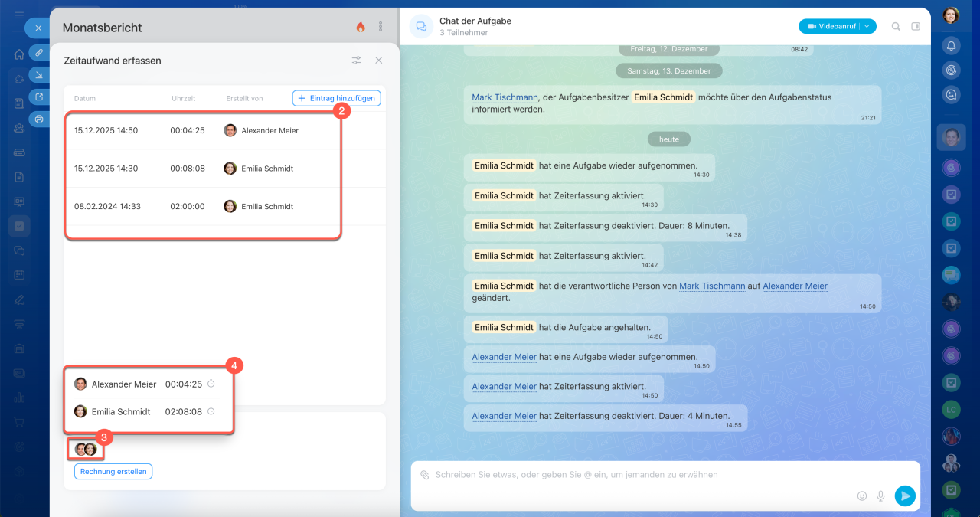
Task: Click the Rechnung erstellen button
Action: (x=113, y=472)
